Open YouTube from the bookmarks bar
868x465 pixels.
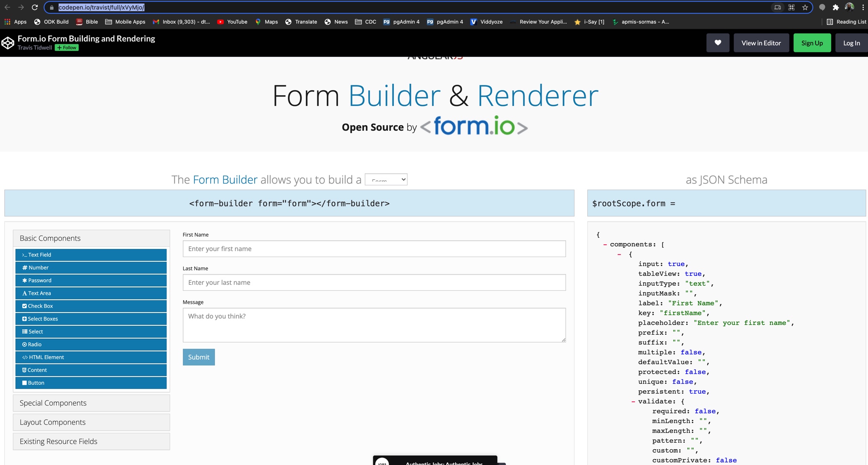[232, 22]
